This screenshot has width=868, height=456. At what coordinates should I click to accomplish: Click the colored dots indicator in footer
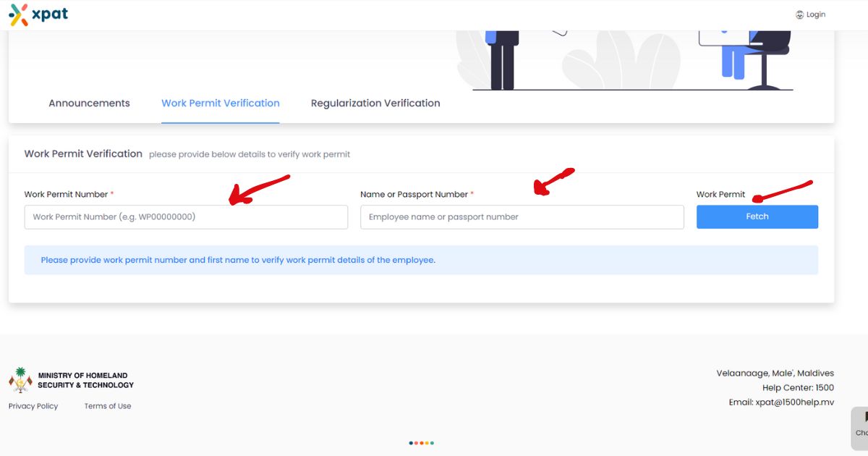(x=422, y=443)
